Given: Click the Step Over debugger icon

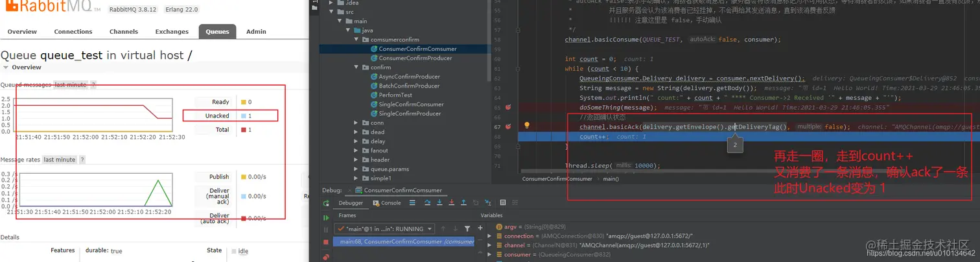Looking at the screenshot, I should coord(427,202).
